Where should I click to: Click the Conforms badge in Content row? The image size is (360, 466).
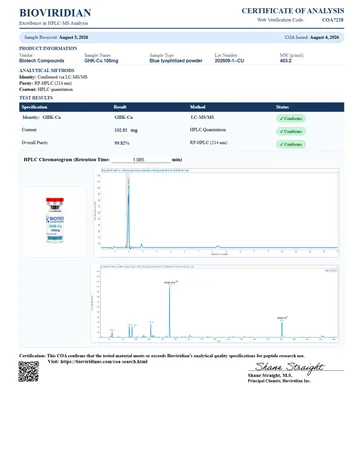click(291, 131)
